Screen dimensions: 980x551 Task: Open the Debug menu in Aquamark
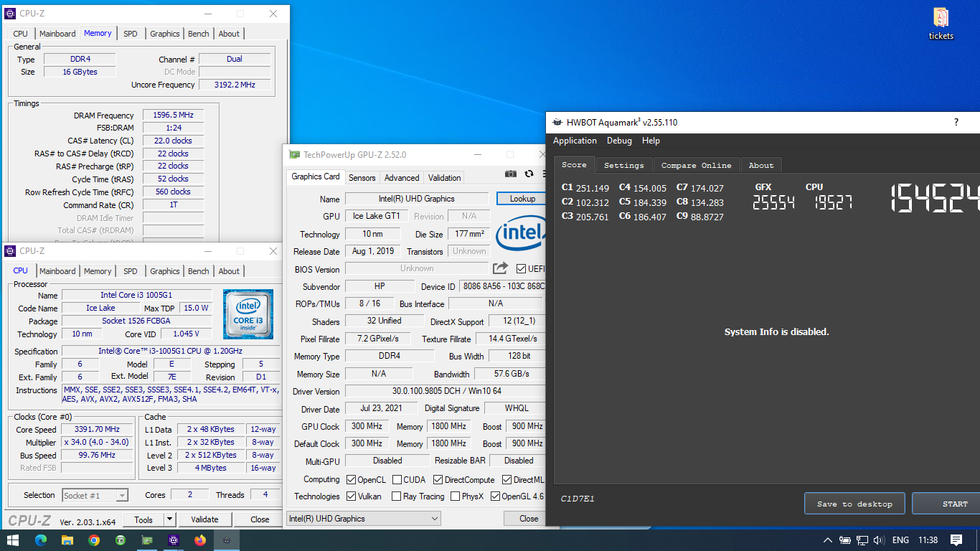point(619,141)
